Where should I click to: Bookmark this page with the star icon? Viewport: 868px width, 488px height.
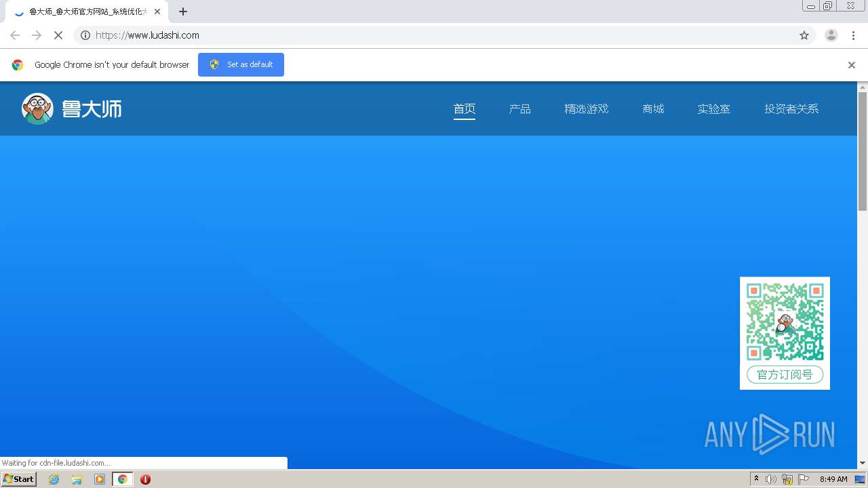tap(804, 35)
